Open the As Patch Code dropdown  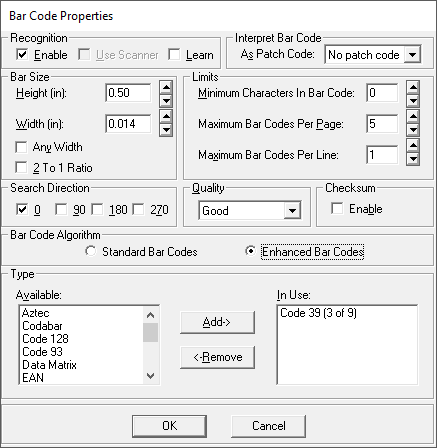(x=412, y=55)
